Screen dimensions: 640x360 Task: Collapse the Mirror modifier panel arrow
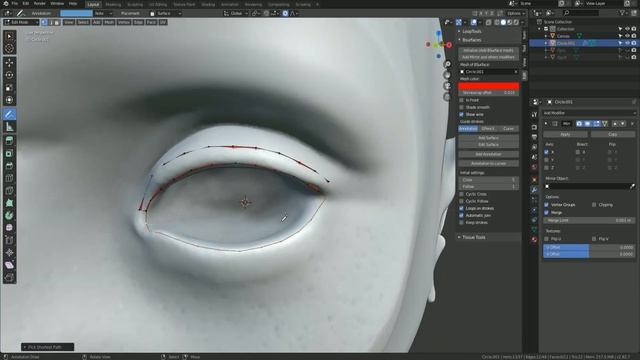click(546, 123)
